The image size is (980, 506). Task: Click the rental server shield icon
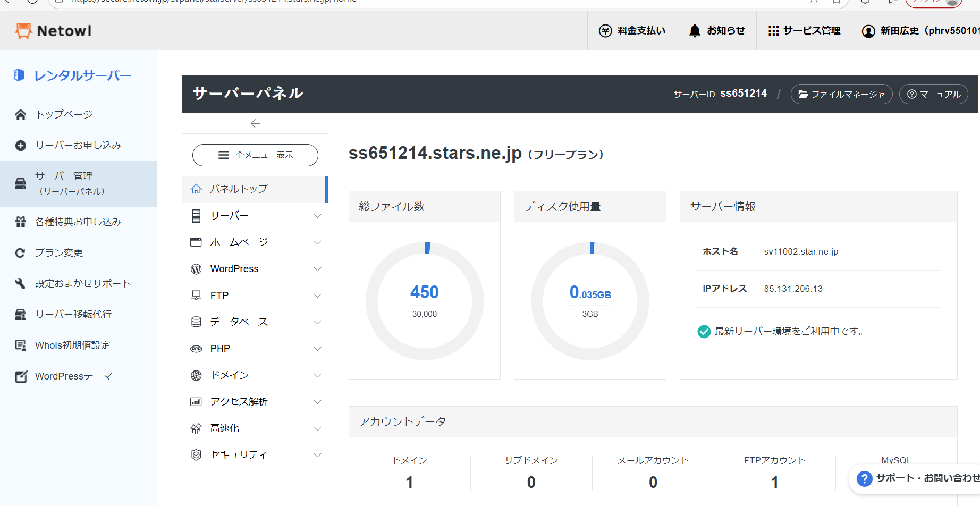click(19, 75)
